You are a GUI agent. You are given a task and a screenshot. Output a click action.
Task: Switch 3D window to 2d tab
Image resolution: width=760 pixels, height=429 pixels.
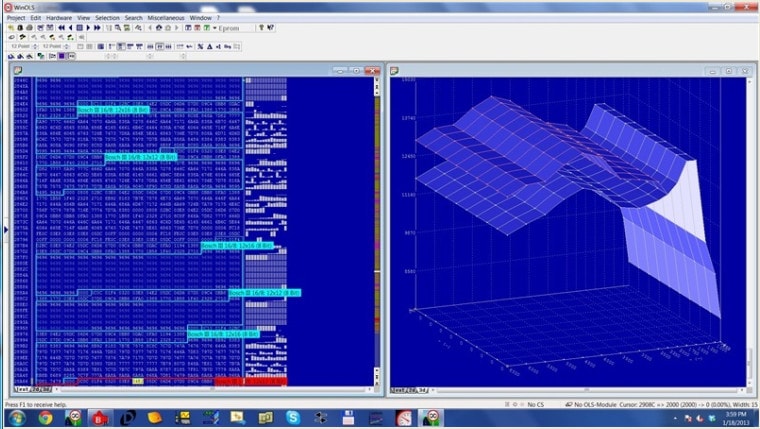pyautogui.click(x=412, y=390)
